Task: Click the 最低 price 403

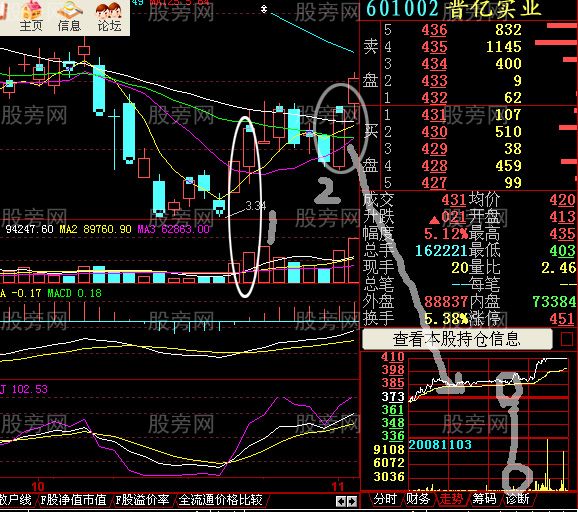Action: point(563,251)
